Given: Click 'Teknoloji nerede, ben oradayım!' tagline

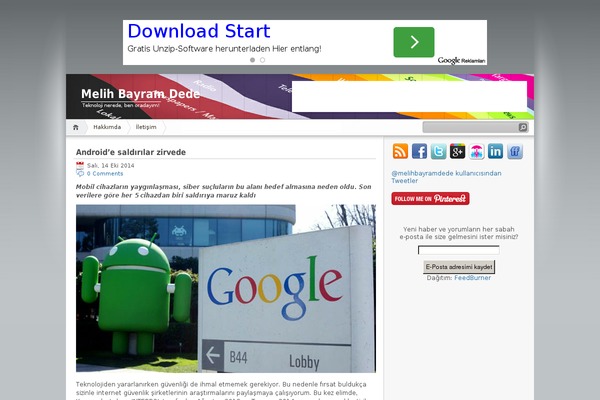Looking at the screenshot, I should click(121, 105).
